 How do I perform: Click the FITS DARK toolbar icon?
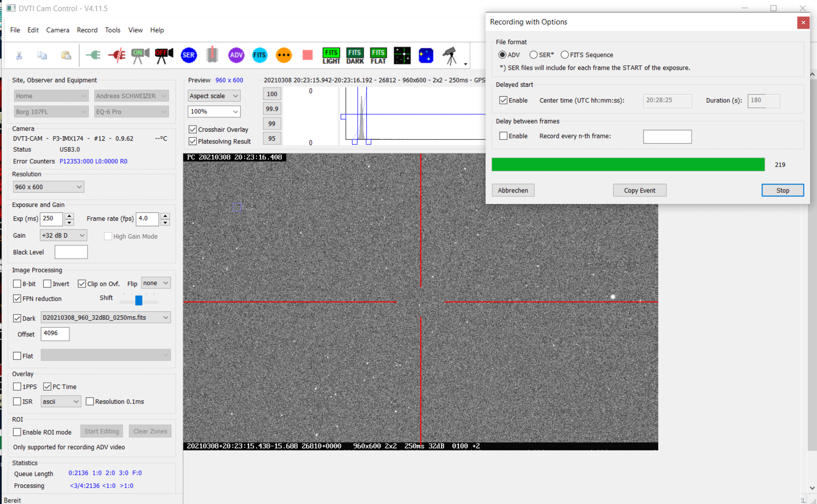tap(355, 56)
